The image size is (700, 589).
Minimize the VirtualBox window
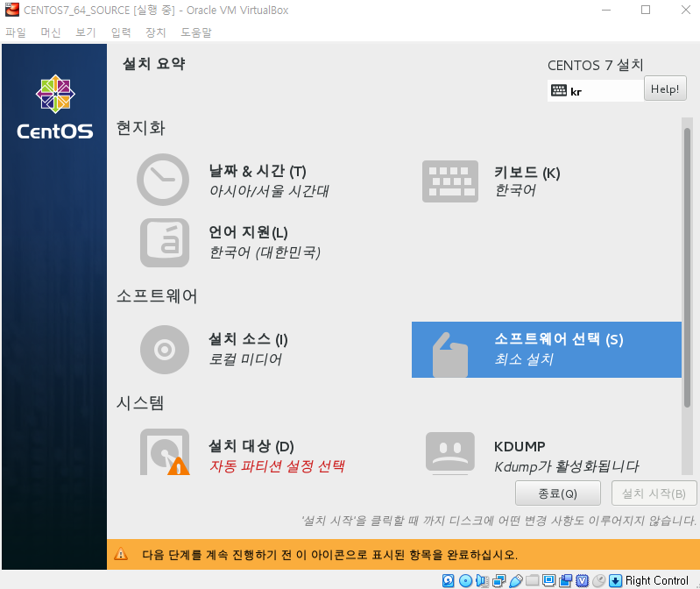click(x=605, y=10)
